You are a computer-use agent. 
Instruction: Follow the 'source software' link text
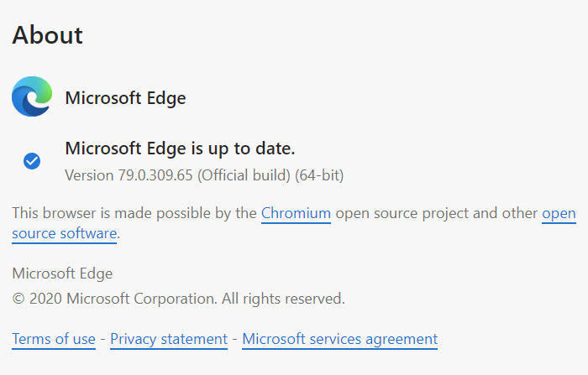point(65,233)
